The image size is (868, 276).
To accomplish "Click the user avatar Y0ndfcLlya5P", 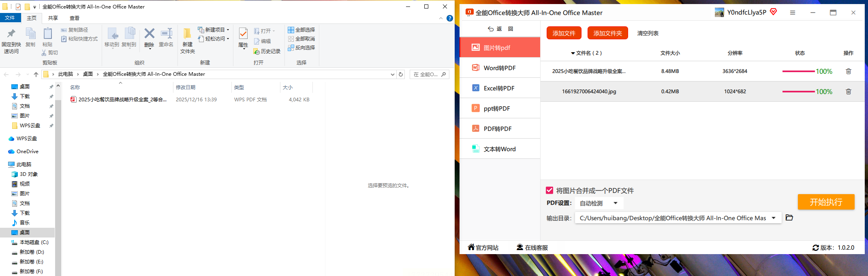I will point(719,13).
